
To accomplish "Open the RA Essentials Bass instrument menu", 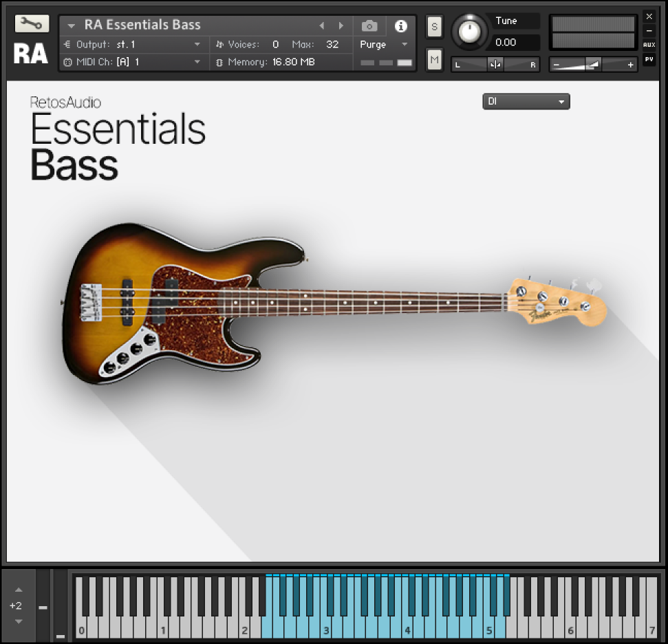I will [72, 26].
